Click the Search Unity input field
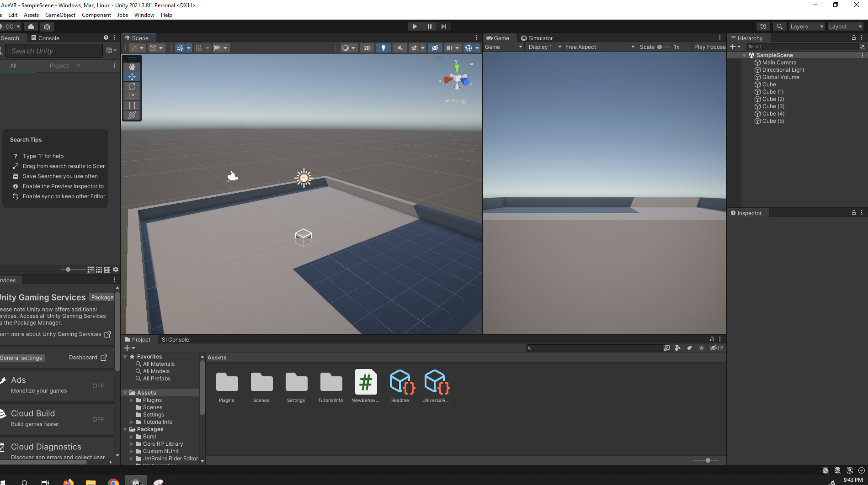868x485 pixels. 55,51
